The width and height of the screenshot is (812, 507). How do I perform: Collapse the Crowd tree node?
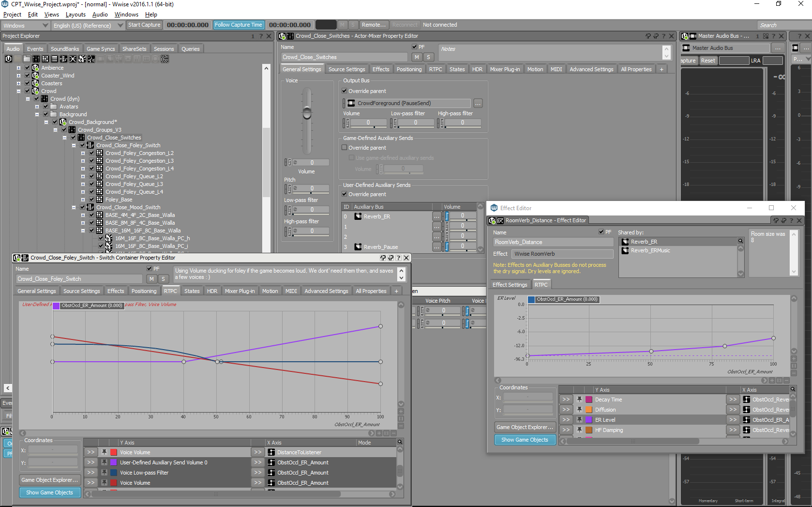point(18,91)
